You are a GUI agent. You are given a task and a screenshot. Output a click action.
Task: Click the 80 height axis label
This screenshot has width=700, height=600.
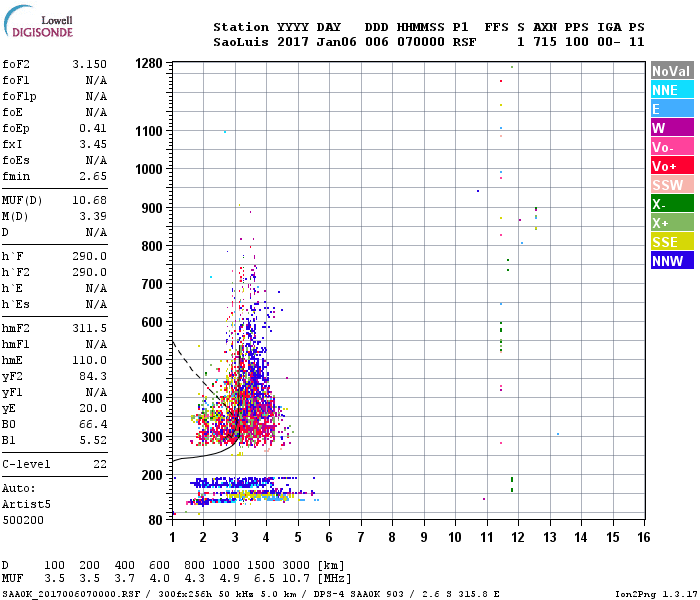point(155,520)
